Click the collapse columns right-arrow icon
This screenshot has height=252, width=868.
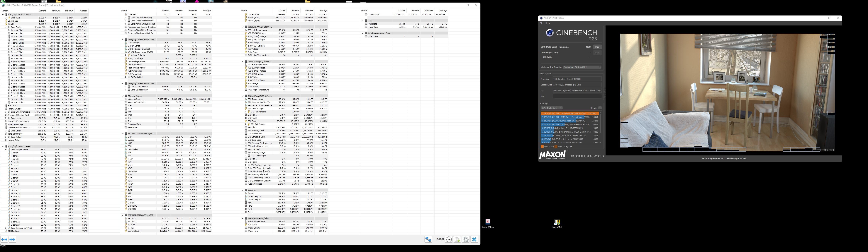click(x=12, y=240)
